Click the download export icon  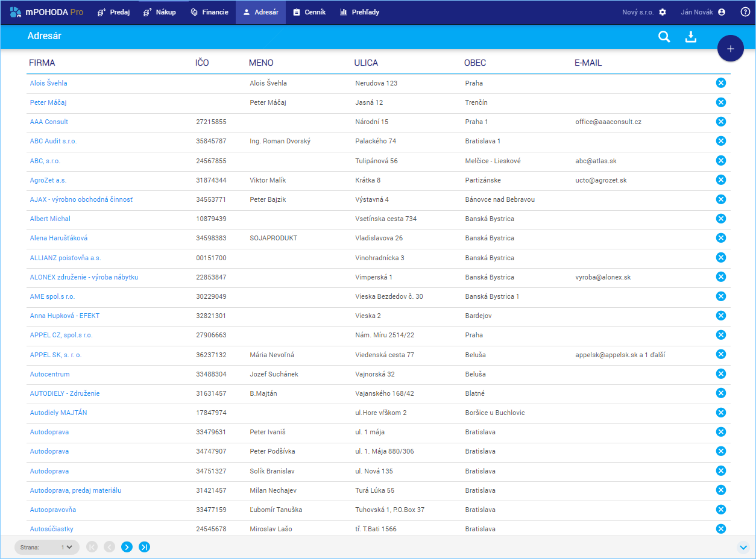click(x=691, y=37)
